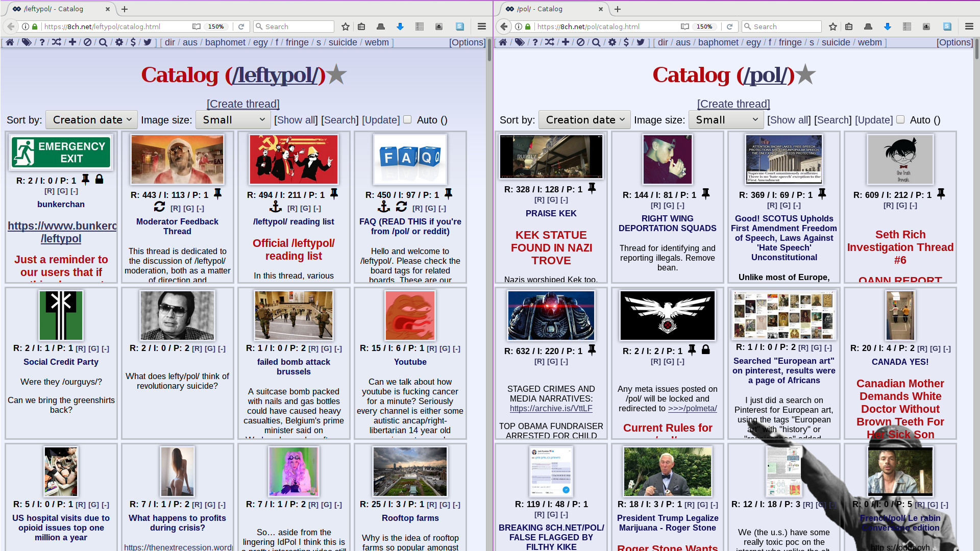Open Sort by dropdown in /leftypol/ catalog
980x551 pixels.
(91, 120)
